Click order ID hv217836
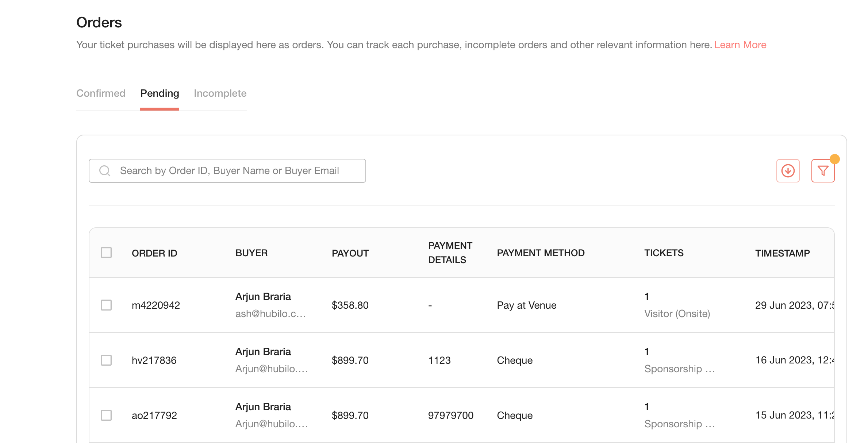This screenshot has width=868, height=443. click(x=154, y=361)
